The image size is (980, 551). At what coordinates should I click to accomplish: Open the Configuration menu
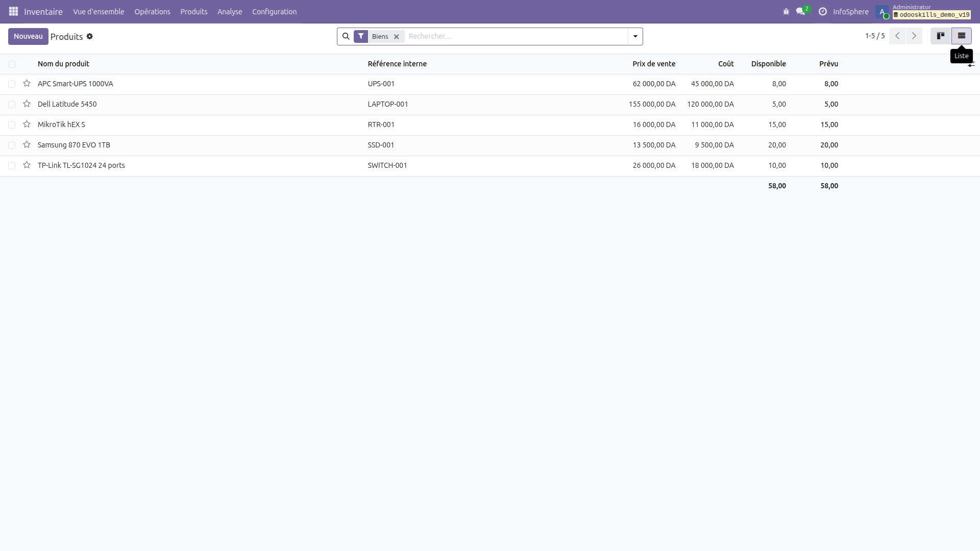tap(274, 11)
